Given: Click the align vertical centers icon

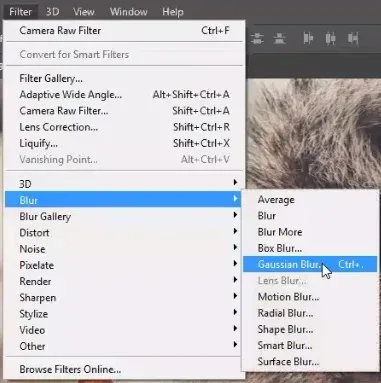Looking at the screenshot, I should point(257,38).
